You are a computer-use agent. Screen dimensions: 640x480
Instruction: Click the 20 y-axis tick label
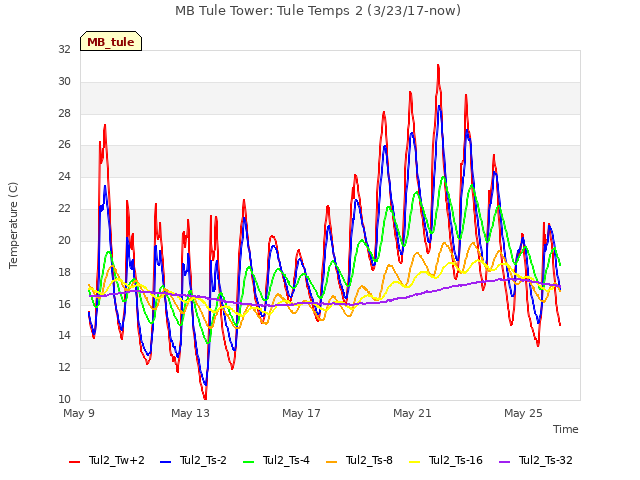tap(64, 240)
